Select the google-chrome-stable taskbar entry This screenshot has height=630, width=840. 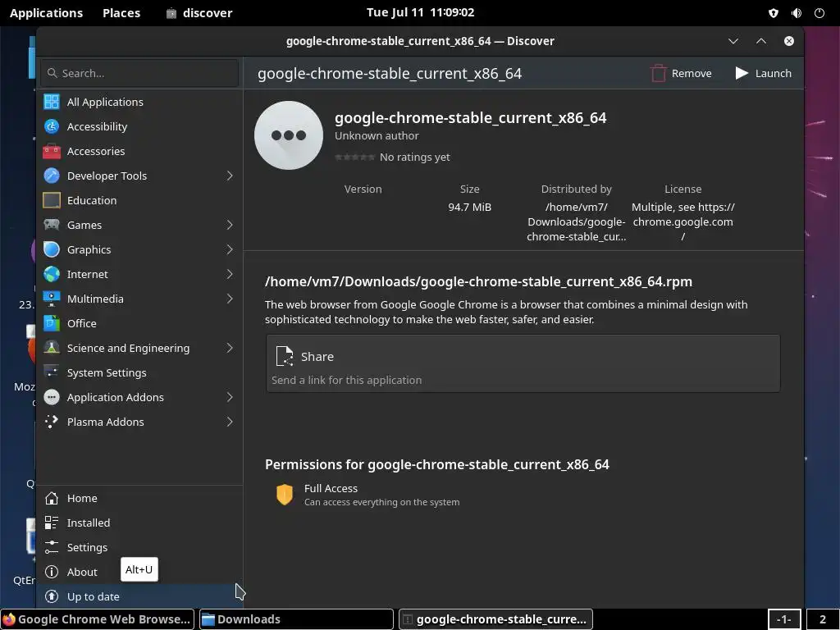(x=495, y=619)
